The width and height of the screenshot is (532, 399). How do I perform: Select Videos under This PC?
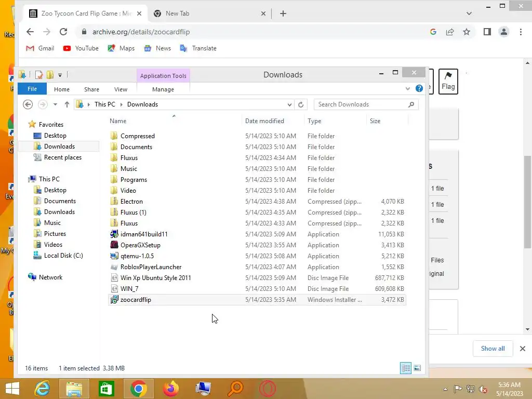click(53, 244)
